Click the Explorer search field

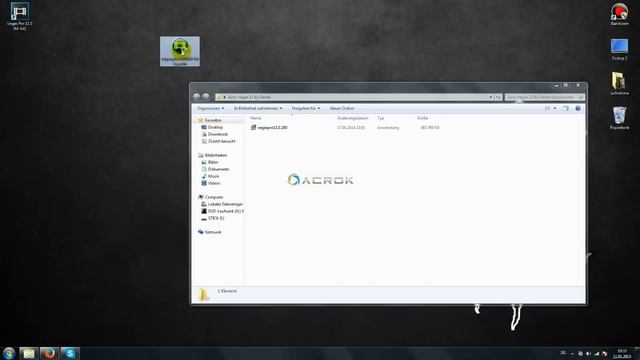click(x=544, y=97)
